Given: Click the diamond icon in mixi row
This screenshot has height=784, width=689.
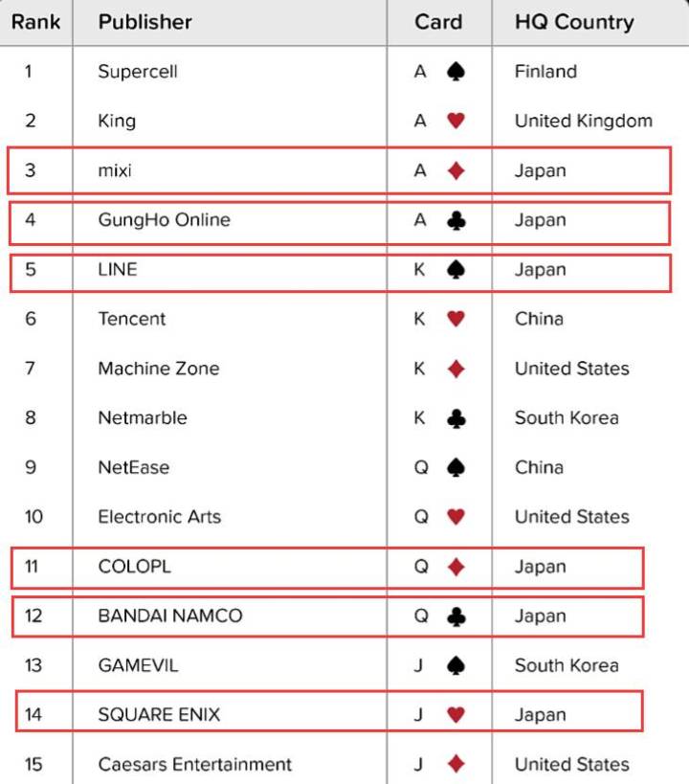Looking at the screenshot, I should point(456,171).
